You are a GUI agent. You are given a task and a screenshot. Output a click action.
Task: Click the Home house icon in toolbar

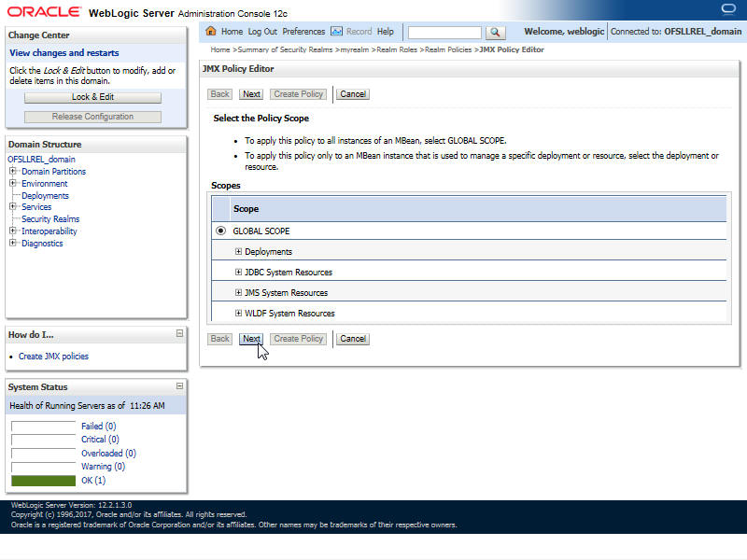211,31
